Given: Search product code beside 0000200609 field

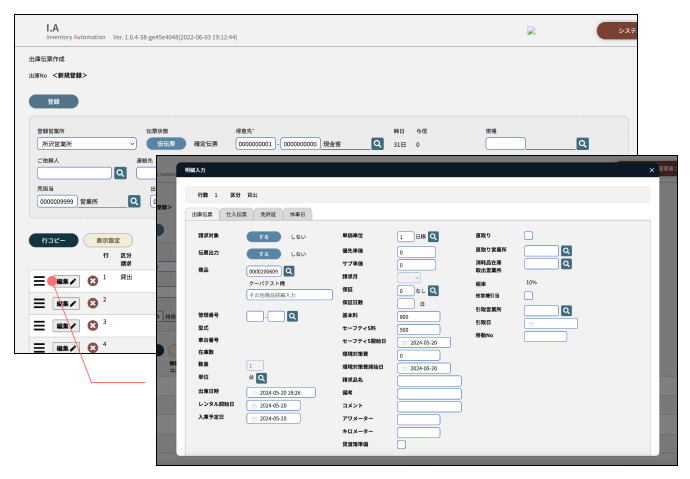Looking at the screenshot, I should 289,271.
